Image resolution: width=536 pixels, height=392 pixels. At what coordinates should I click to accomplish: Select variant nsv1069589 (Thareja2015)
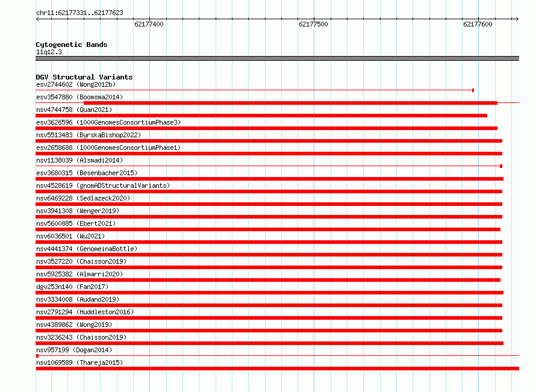pos(79,362)
